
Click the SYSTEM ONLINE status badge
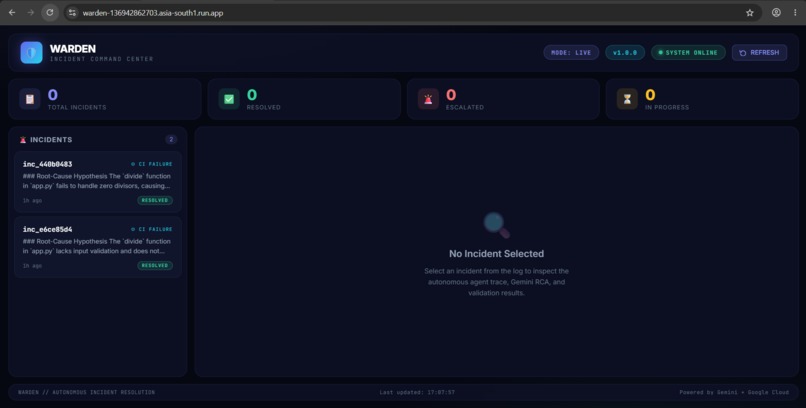tap(688, 52)
